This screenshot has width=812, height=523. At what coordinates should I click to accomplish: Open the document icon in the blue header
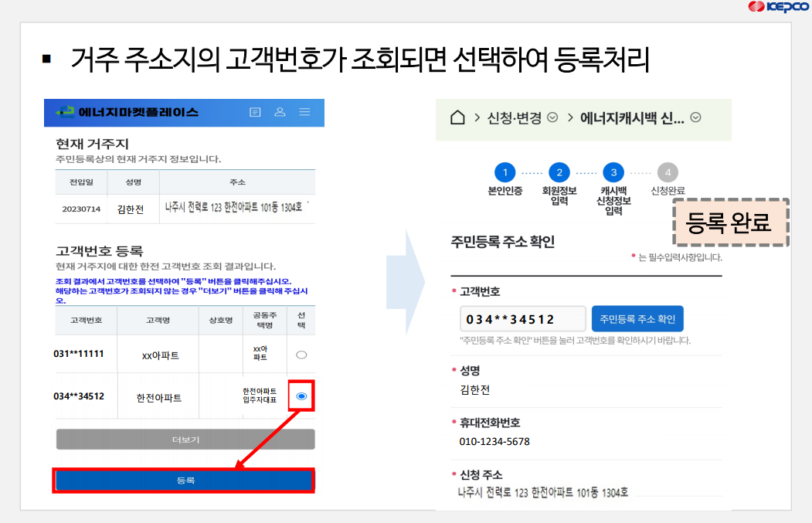[x=255, y=112]
